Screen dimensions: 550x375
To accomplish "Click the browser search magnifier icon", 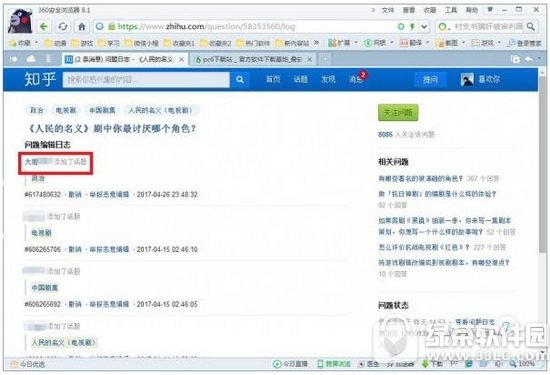I will coord(531,26).
